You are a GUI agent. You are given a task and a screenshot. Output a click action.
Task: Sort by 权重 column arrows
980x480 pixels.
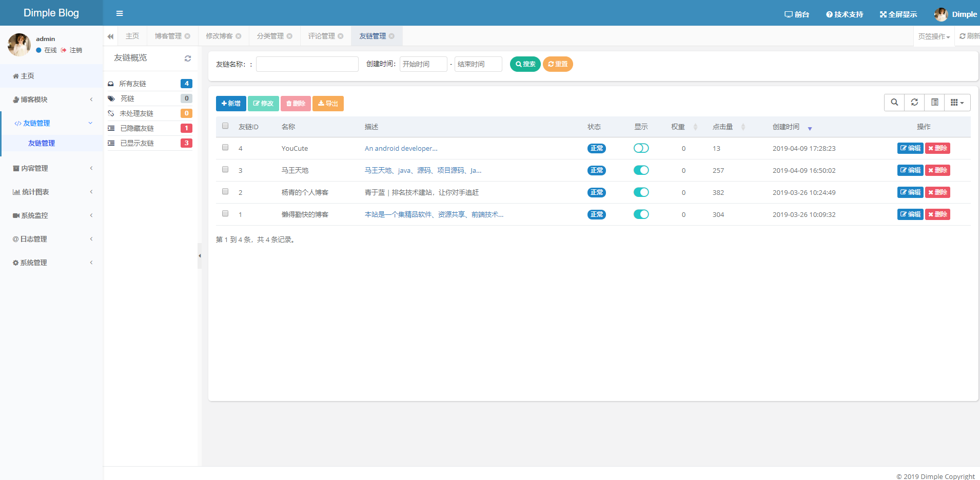pos(695,127)
